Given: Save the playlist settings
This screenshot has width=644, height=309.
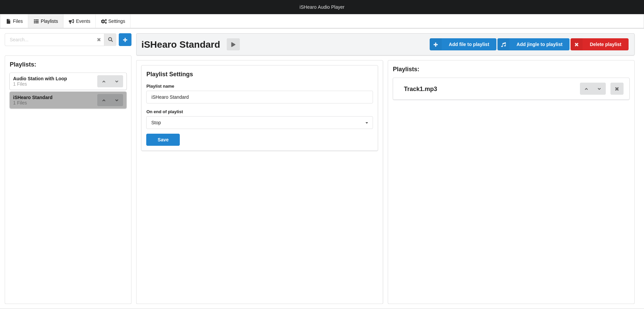Looking at the screenshot, I should (163, 140).
